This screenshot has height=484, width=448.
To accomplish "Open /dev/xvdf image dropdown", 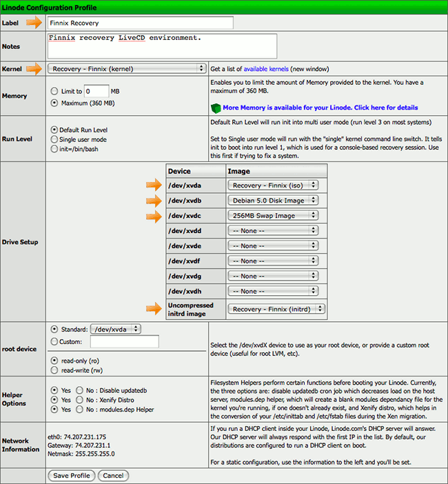I will click(273, 261).
